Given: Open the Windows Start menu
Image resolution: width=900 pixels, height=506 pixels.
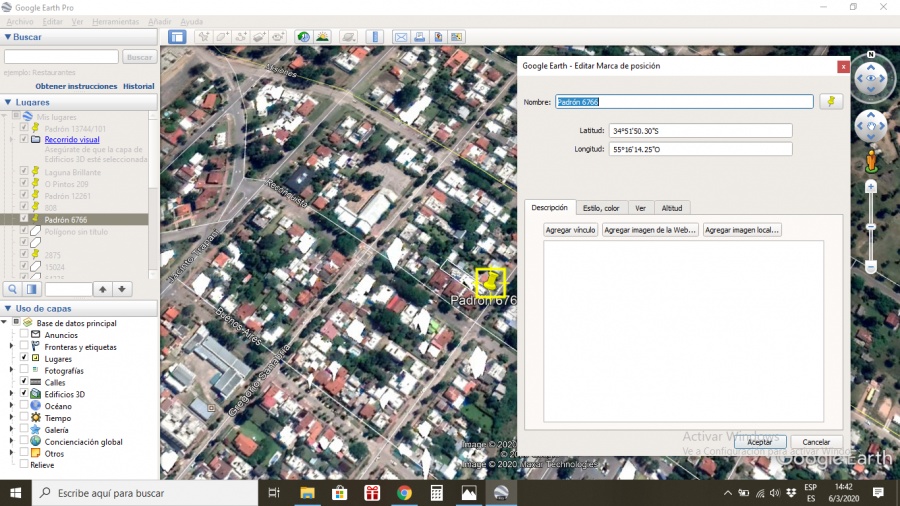Looking at the screenshot, I should coord(15,493).
